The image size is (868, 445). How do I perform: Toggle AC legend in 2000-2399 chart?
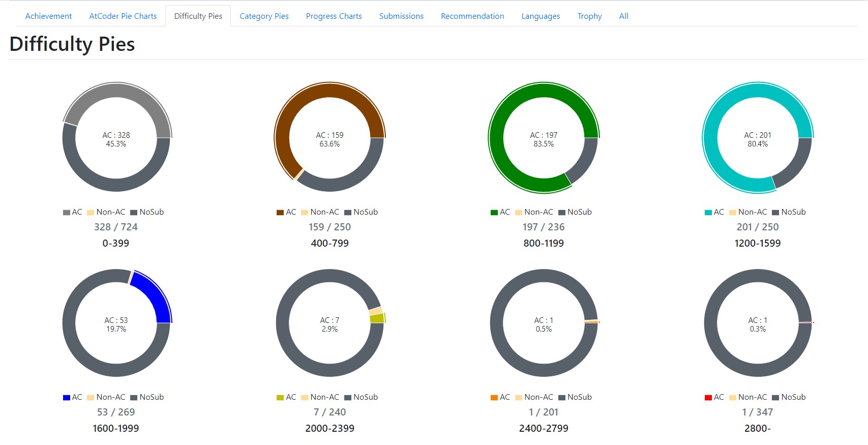pyautogui.click(x=286, y=397)
